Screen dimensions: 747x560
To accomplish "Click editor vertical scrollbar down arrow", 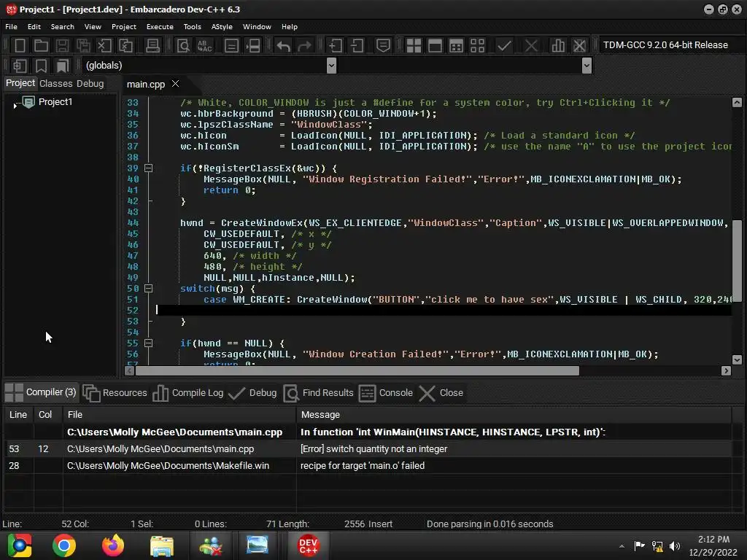I will click(x=737, y=360).
